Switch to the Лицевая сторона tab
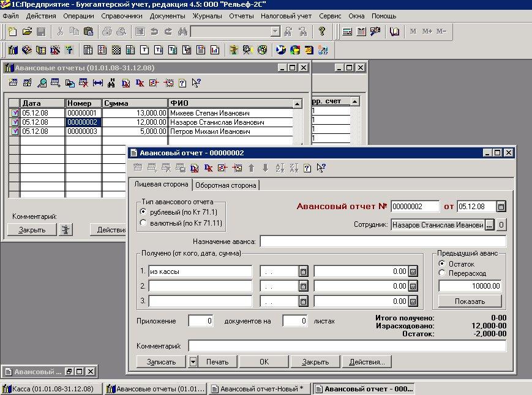The image size is (532, 395). tap(161, 184)
